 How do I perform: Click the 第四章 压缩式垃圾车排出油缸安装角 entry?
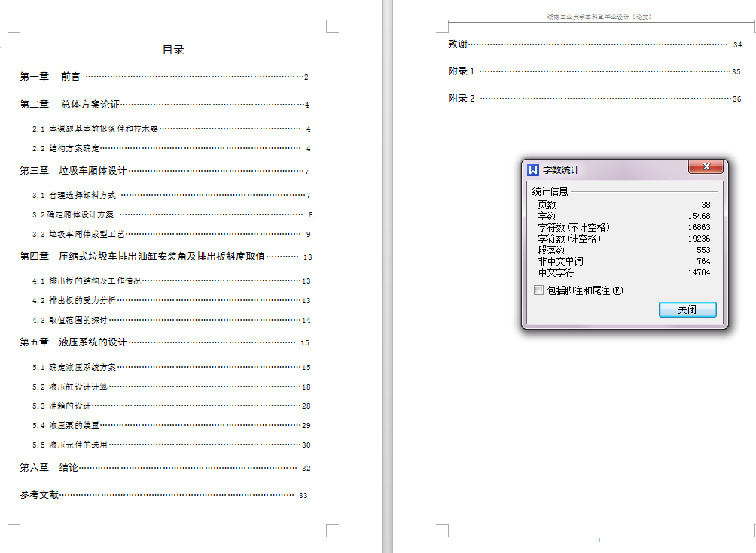coord(166,257)
